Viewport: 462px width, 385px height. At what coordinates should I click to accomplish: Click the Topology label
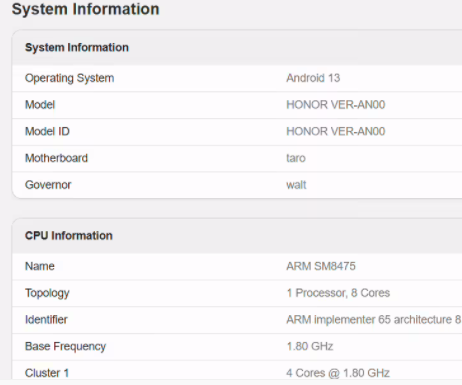[47, 293]
